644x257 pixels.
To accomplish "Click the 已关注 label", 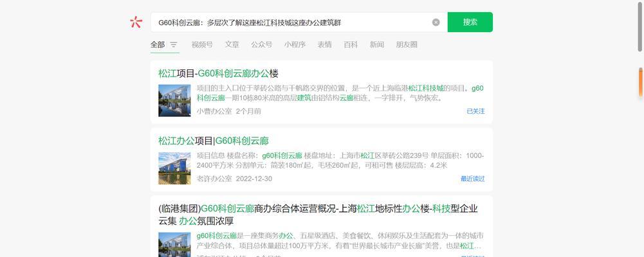I will point(475,111).
